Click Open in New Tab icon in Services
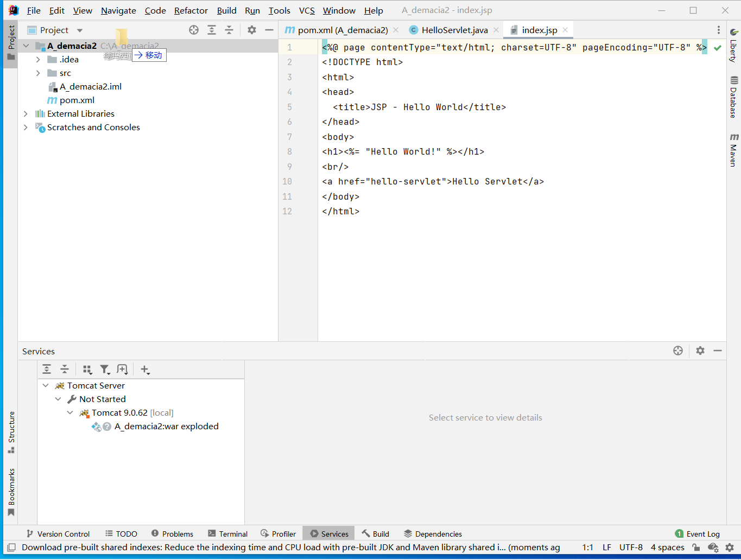This screenshot has width=741, height=560. click(x=123, y=370)
